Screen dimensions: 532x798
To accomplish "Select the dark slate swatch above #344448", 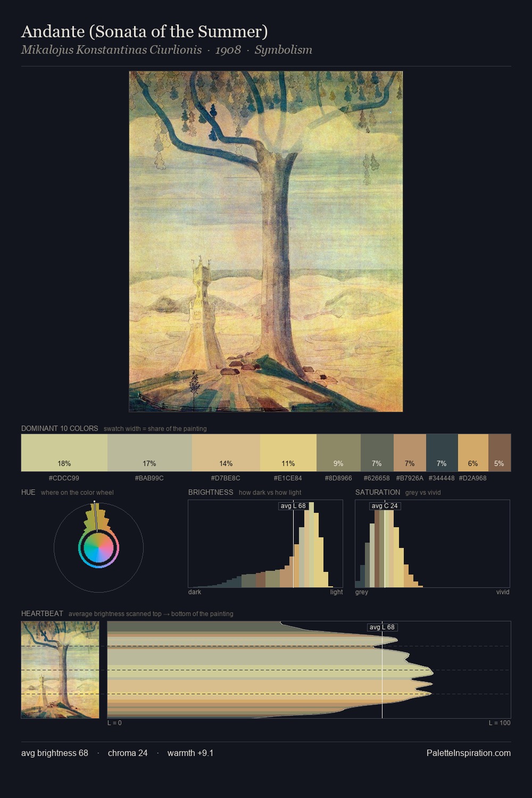I will (x=442, y=453).
